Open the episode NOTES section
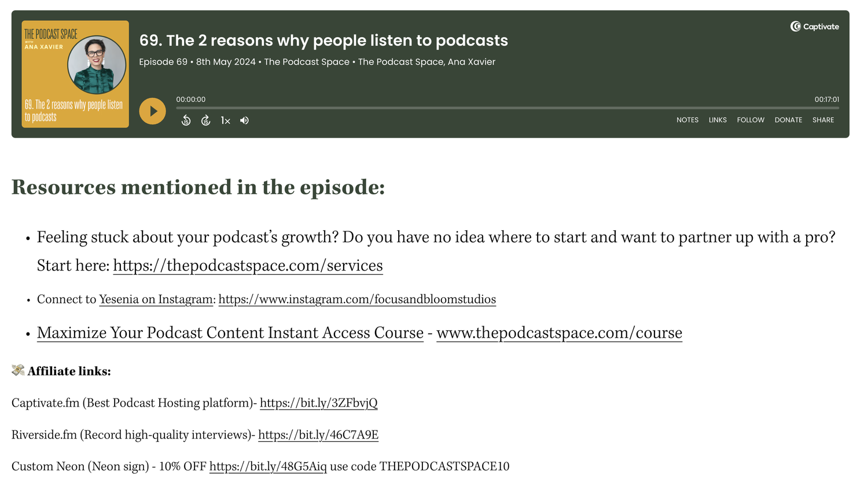The image size is (868, 487). (687, 120)
